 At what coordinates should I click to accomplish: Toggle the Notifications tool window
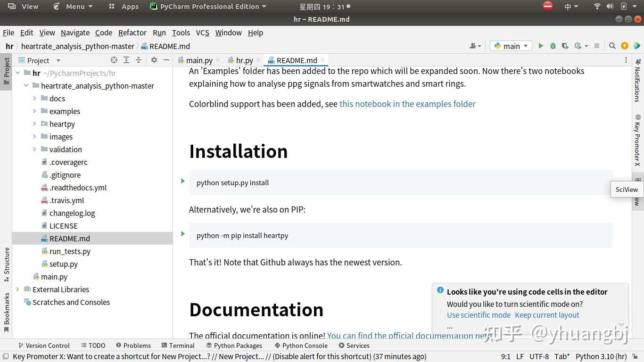coord(637,80)
